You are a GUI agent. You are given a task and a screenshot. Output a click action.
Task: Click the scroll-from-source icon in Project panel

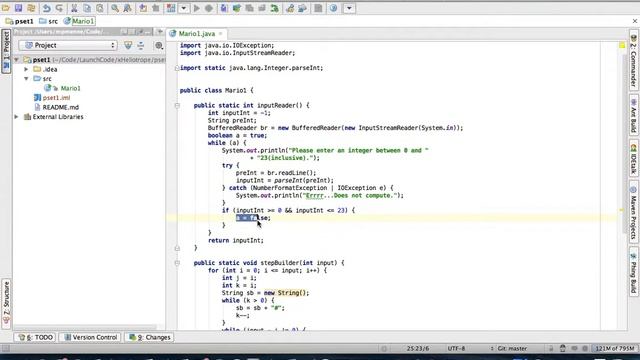(128, 45)
